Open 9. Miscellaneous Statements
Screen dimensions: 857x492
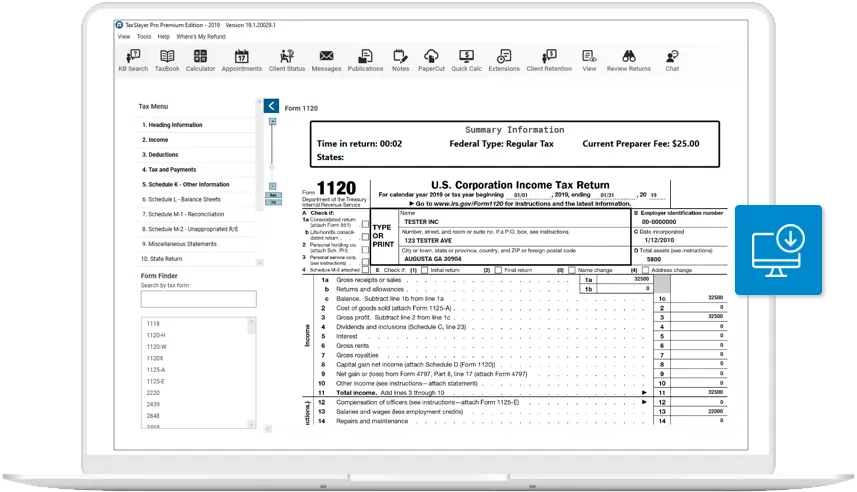tap(196, 244)
